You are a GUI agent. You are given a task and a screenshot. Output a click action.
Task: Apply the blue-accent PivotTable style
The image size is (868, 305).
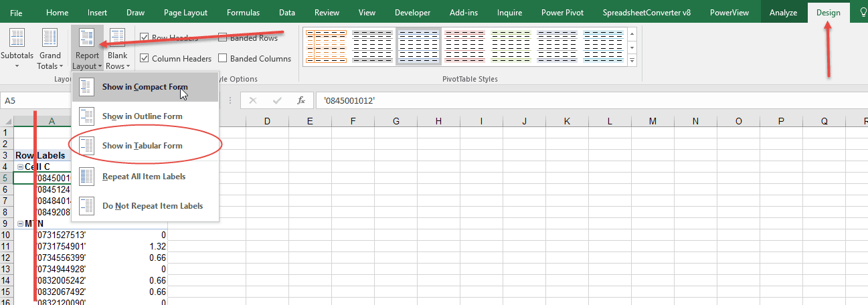click(x=557, y=47)
